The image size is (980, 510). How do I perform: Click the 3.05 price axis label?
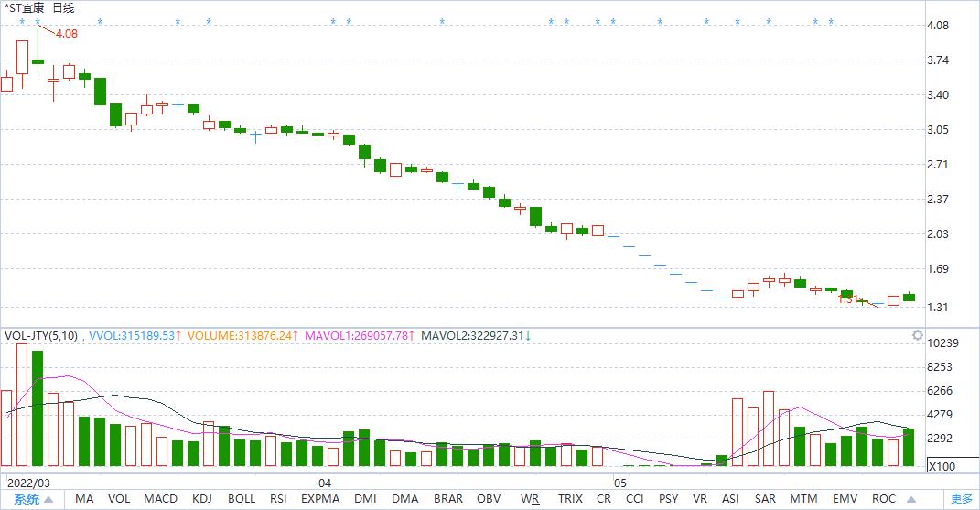click(x=938, y=129)
